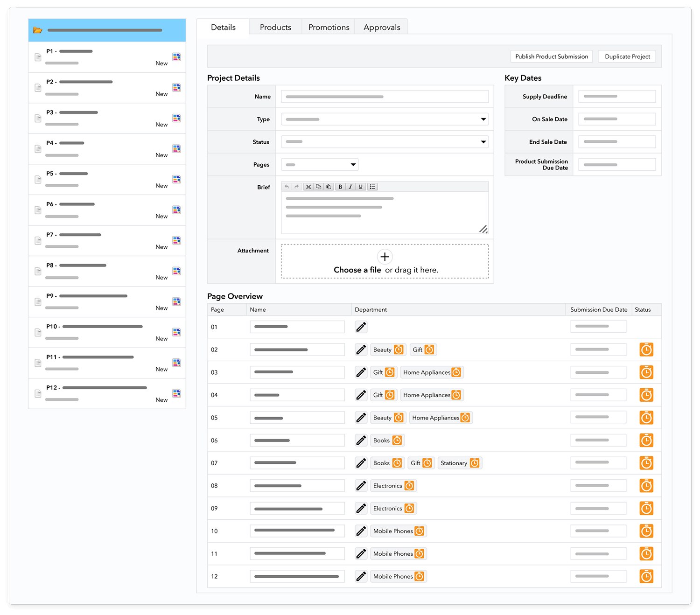Click the Duplicate Project button

(x=627, y=56)
